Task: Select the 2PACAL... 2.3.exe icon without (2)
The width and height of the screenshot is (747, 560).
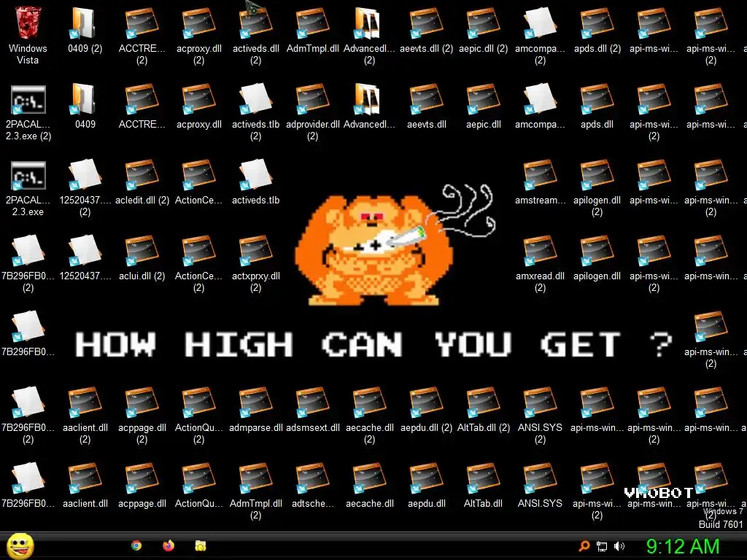Action: pos(28,176)
